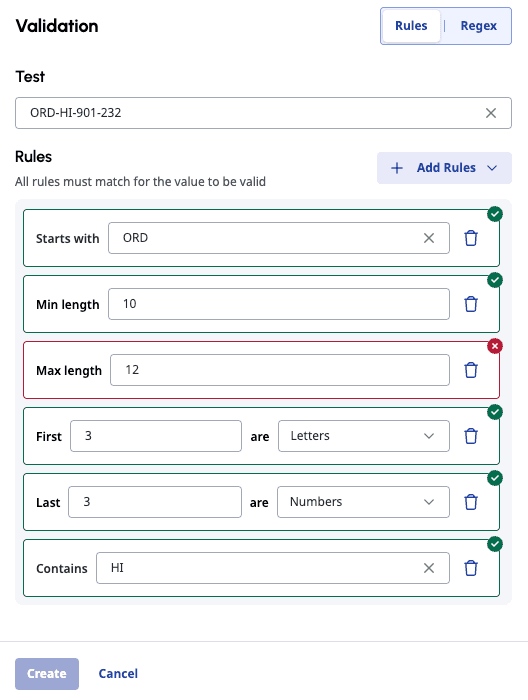Viewport: 528px width, 700px height.
Task: Click the Validation heading
Action: pyautogui.click(x=57, y=26)
